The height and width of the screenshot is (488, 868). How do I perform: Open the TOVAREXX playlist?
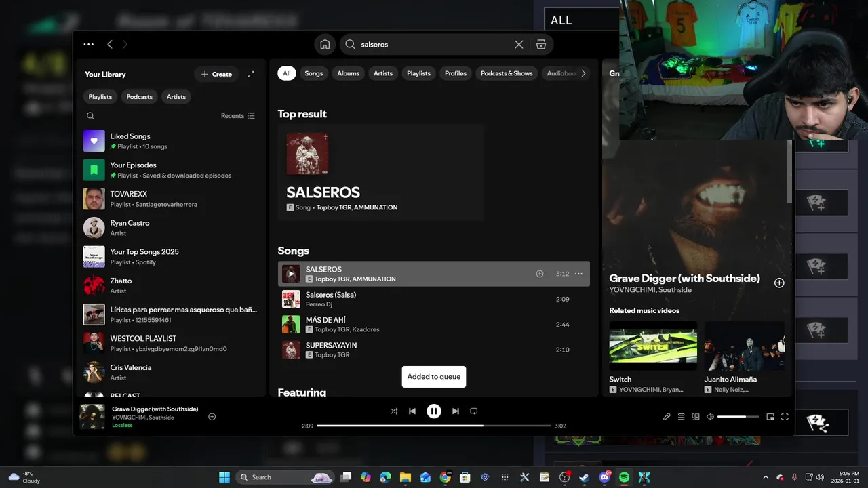[170, 199]
